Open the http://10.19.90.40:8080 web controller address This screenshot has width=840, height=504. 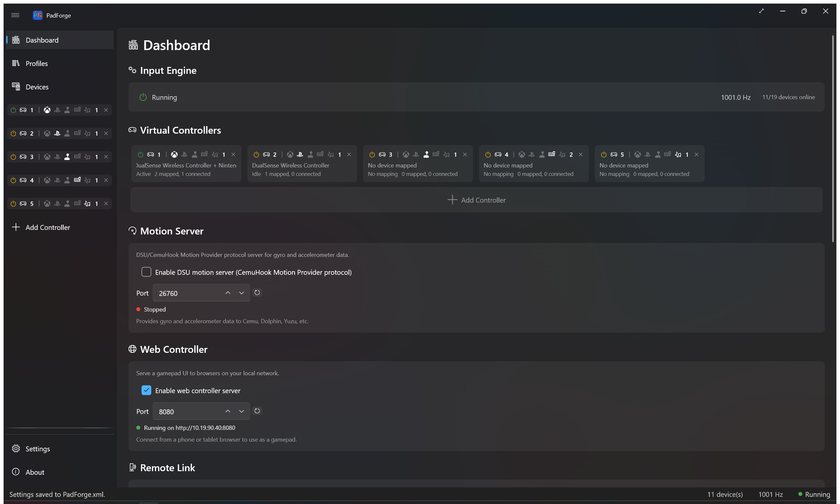(205, 428)
